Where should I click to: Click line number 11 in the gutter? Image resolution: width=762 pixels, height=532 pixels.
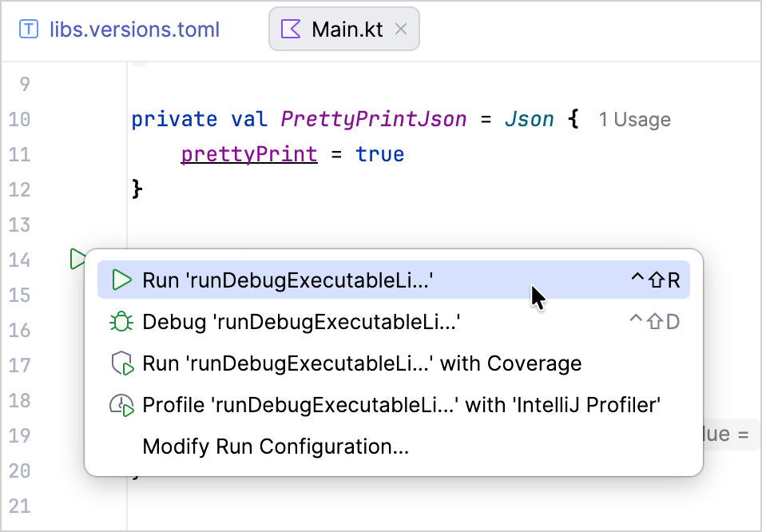(19, 154)
